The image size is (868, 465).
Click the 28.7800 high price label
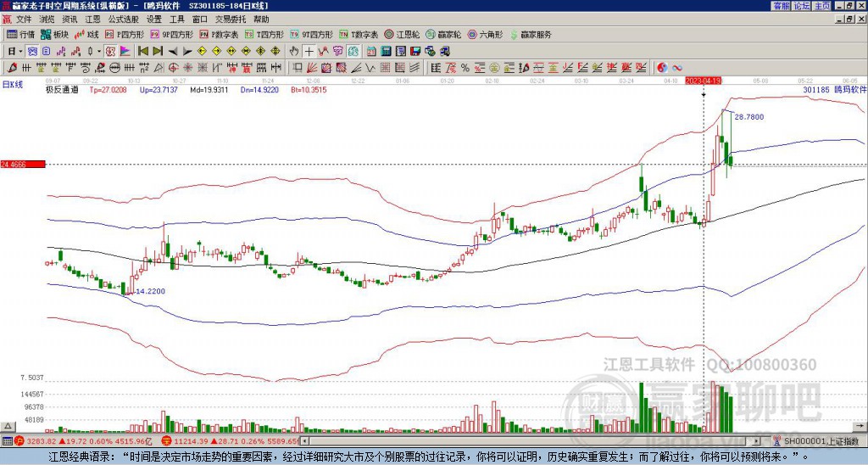(749, 117)
